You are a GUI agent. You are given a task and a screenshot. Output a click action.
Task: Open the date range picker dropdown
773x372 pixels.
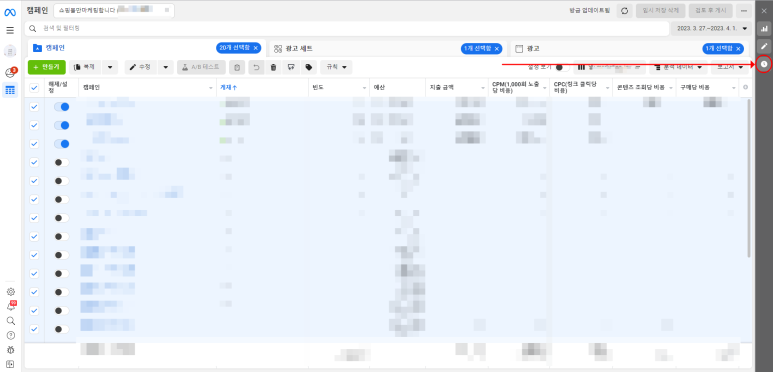click(x=710, y=29)
